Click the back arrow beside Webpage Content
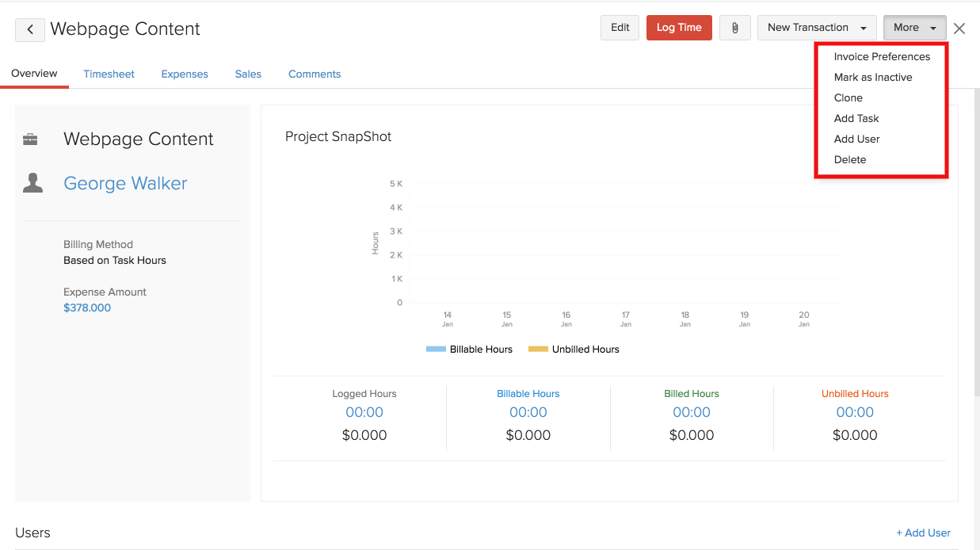This screenshot has height=550, width=980. tap(30, 29)
